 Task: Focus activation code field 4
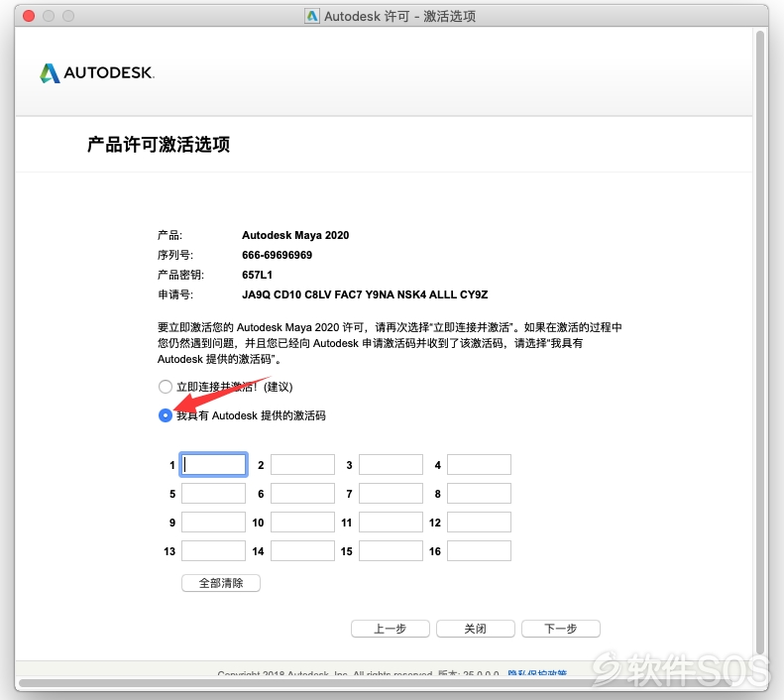(479, 464)
